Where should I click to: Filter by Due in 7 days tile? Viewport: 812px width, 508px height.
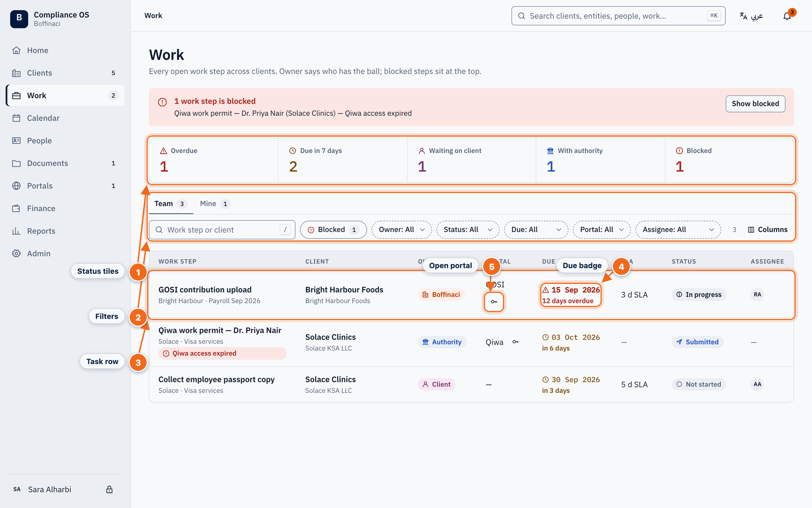343,161
